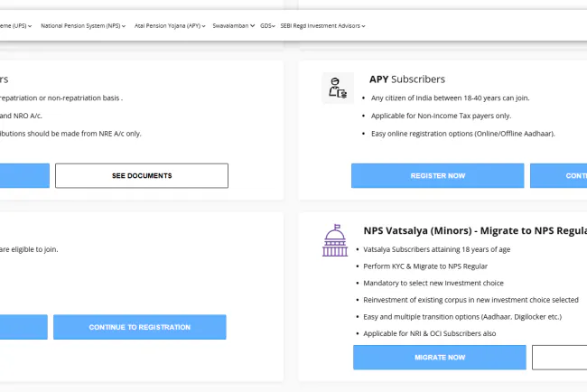The height and width of the screenshot is (392, 587).
Task: Click 'Perform KYC & Migrate to NPS Regular'
Action: (x=425, y=266)
